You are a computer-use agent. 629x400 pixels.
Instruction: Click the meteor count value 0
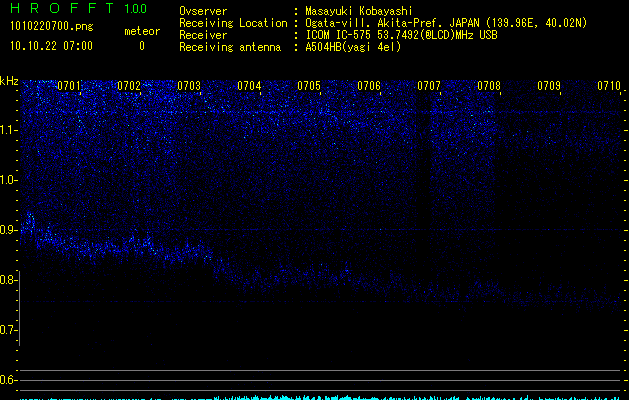[142, 46]
